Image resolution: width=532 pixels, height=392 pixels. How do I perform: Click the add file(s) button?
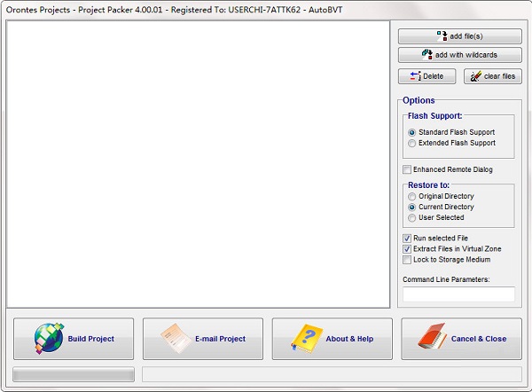pyautogui.click(x=459, y=36)
